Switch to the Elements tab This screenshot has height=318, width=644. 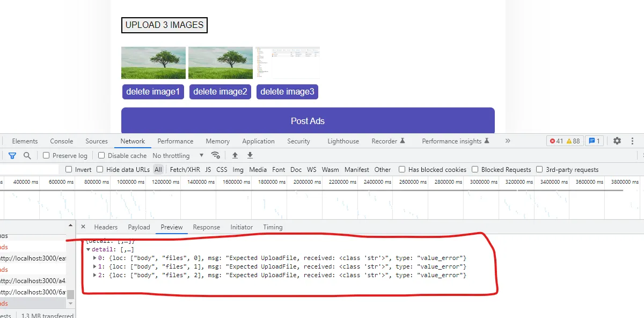click(x=25, y=141)
